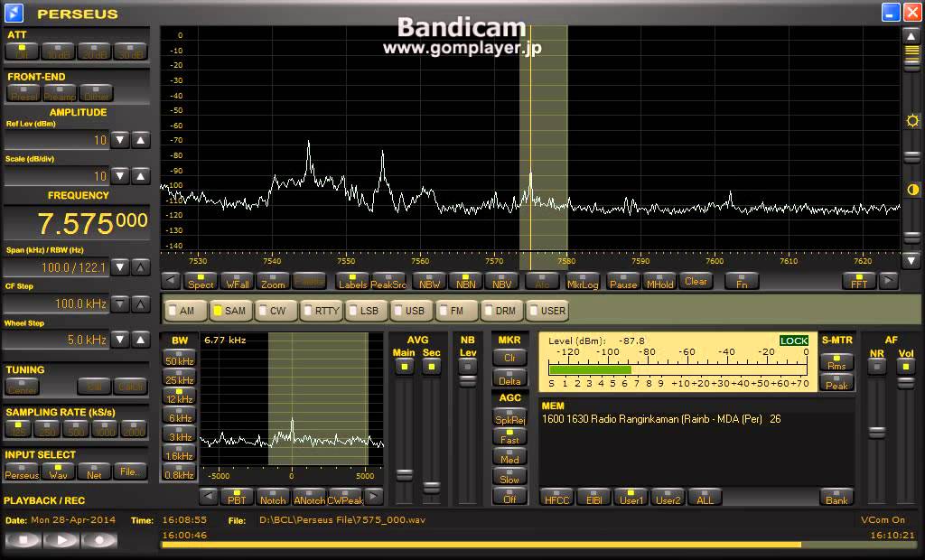Decrease the Ref Lev value
The width and height of the screenshot is (925, 560).
[x=120, y=140]
